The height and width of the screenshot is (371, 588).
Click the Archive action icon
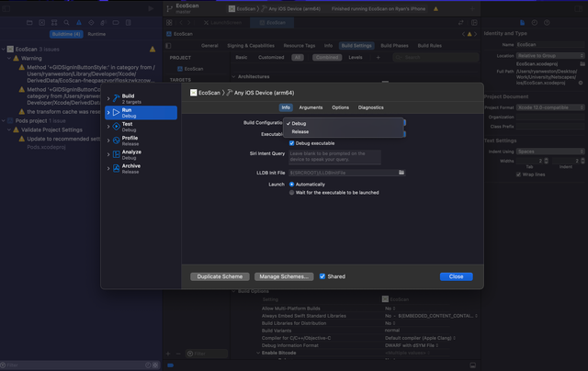click(x=117, y=169)
